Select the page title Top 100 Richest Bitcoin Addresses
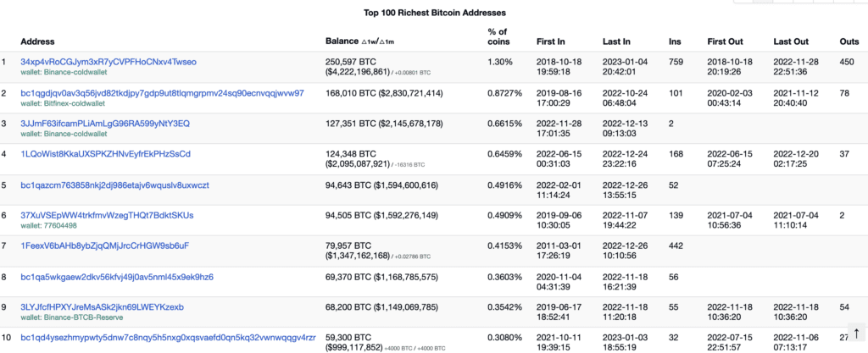The image size is (868, 353). coord(435,12)
